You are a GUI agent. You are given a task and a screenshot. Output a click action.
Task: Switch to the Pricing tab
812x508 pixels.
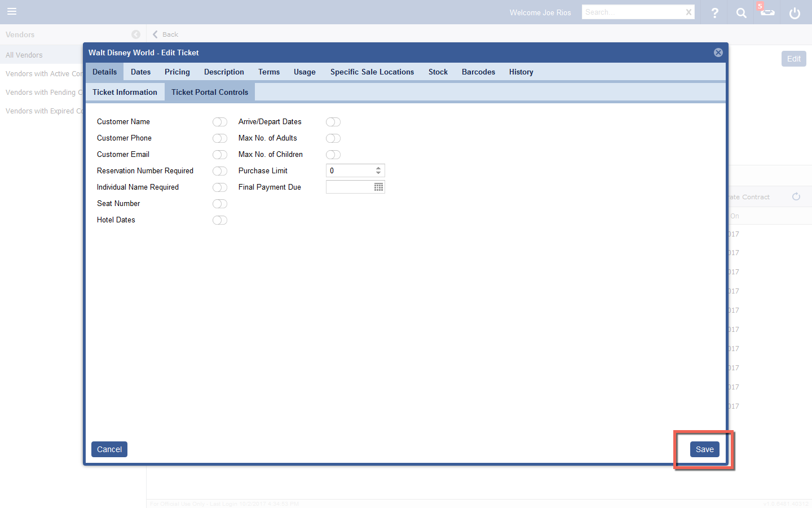(x=177, y=72)
